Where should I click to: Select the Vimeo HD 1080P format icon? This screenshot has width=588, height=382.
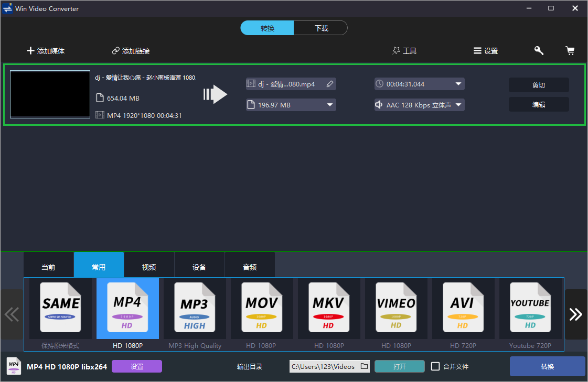click(395, 308)
